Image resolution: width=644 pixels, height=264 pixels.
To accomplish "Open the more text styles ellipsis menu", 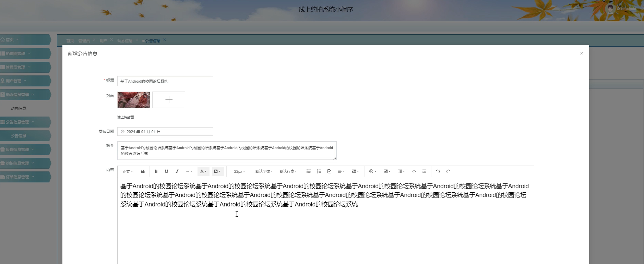I will click(x=189, y=171).
